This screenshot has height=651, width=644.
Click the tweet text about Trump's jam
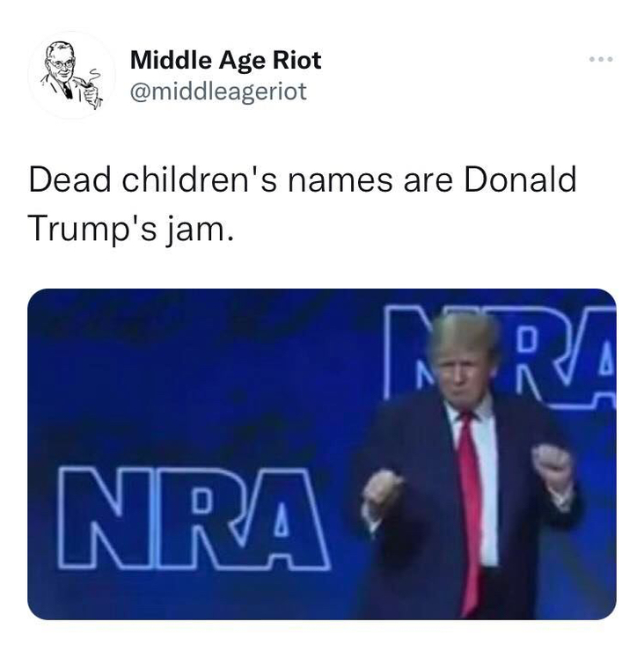point(303,204)
